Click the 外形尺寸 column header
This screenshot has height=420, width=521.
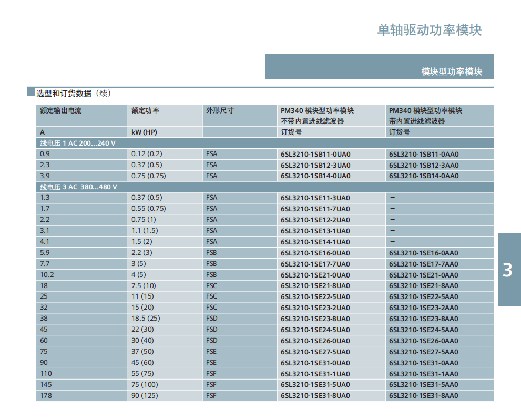(220, 110)
